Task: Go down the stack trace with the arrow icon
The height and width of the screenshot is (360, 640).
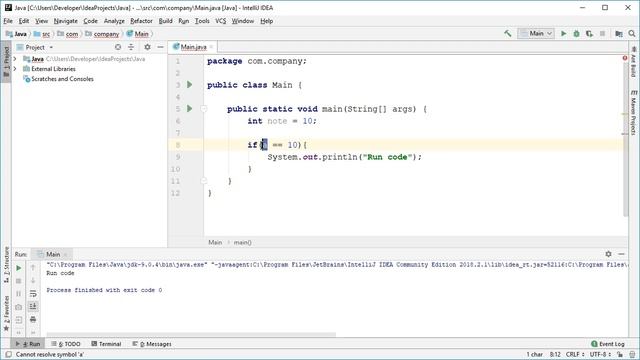Action: pos(33,281)
